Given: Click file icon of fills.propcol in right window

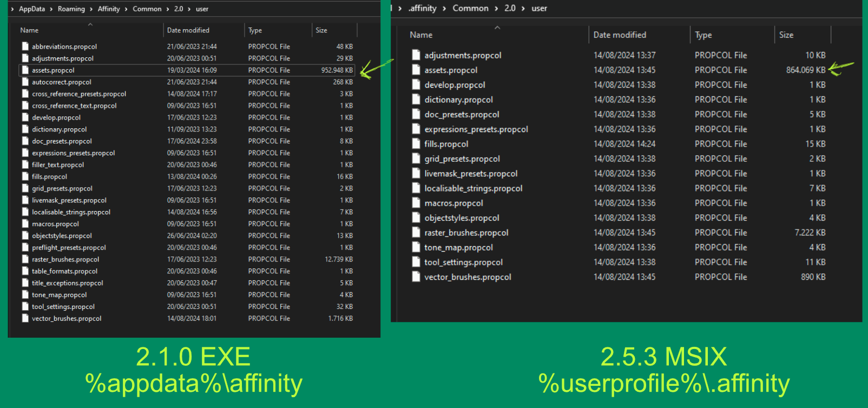Looking at the screenshot, I should click(x=416, y=144).
